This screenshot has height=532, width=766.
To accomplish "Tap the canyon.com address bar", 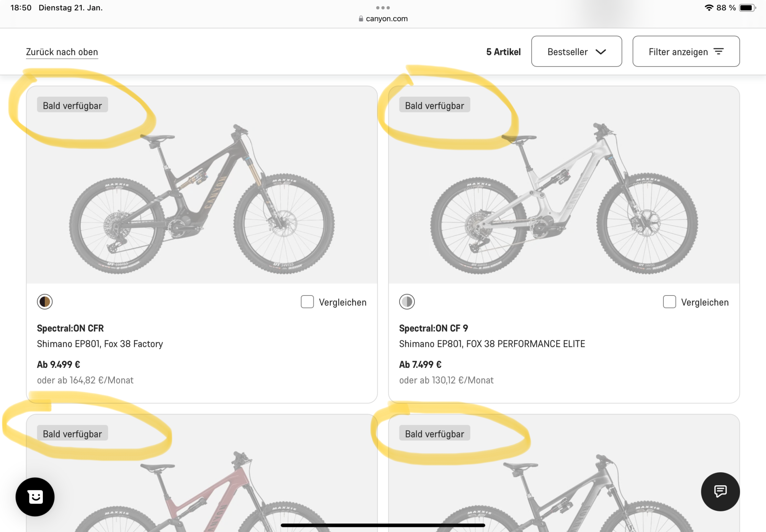I will [386, 19].
